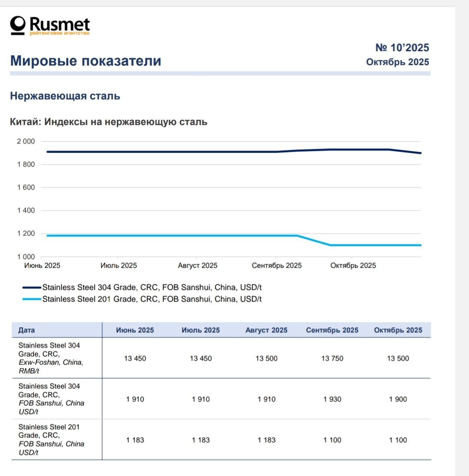Select the Stainless Steel 304 Grade legend label
This screenshot has width=469, height=476.
click(152, 287)
